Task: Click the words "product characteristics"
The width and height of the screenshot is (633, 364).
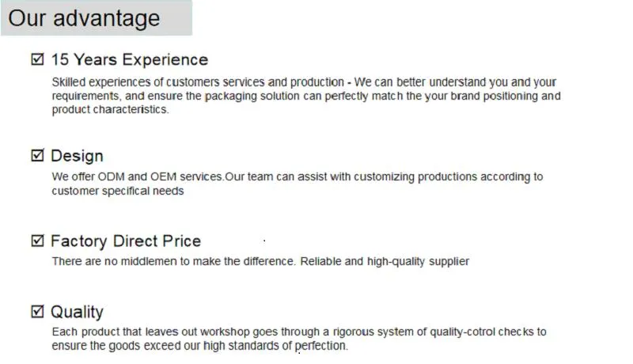Action: coord(109,110)
